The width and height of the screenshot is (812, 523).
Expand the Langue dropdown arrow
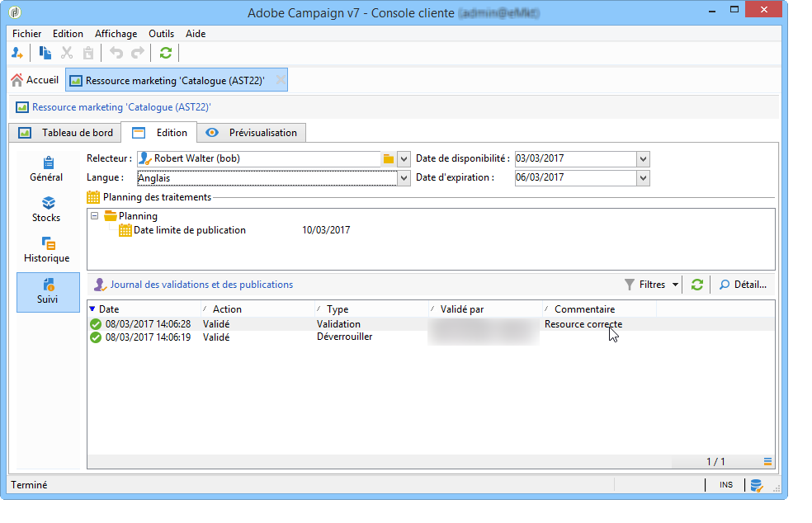tap(404, 178)
